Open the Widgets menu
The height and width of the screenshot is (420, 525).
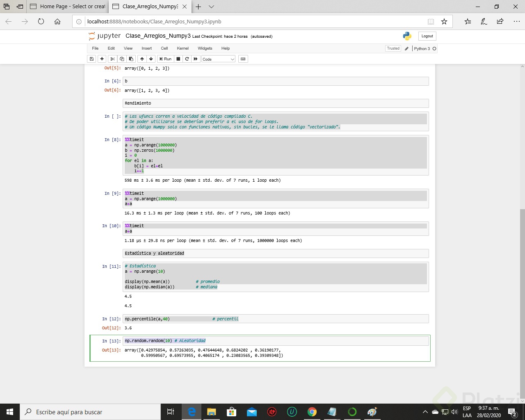pos(205,48)
